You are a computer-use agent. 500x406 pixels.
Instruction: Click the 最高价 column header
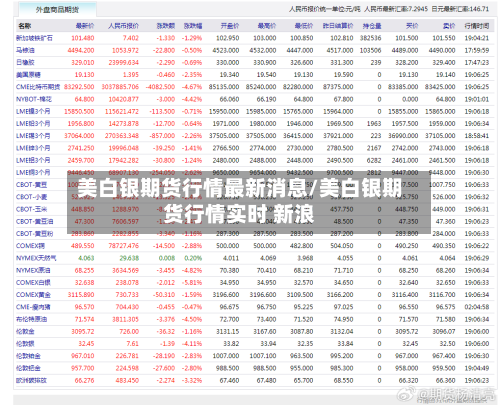point(267,26)
